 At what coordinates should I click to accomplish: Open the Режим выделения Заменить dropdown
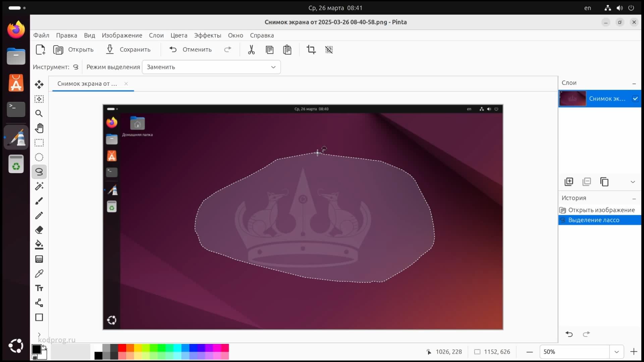[211, 67]
